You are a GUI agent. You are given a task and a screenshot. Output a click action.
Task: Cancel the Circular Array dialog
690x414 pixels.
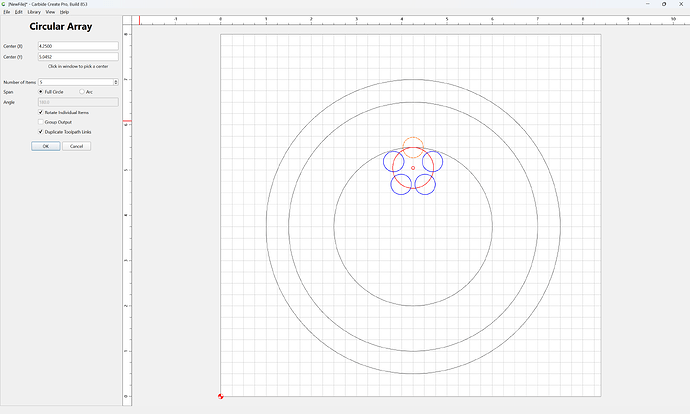[77, 146]
